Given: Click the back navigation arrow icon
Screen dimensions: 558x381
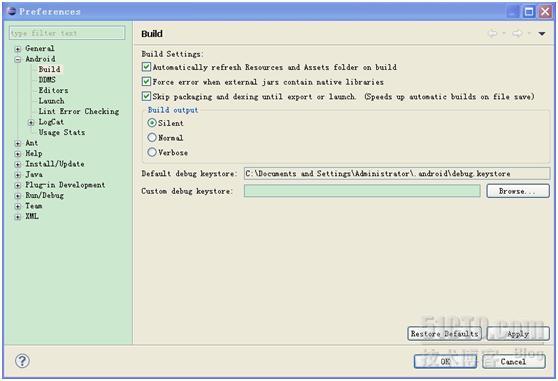Looking at the screenshot, I should click(x=492, y=33).
